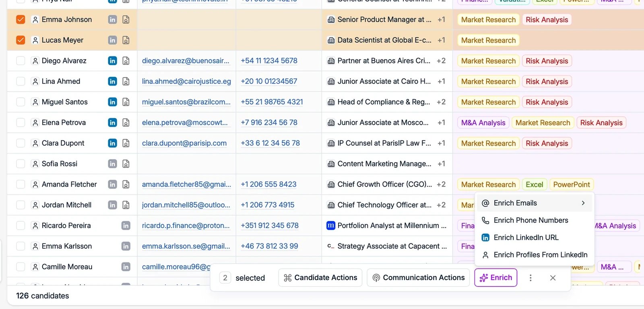
Task: Open Lucas Meyer's resume document icon
Action: (126, 40)
